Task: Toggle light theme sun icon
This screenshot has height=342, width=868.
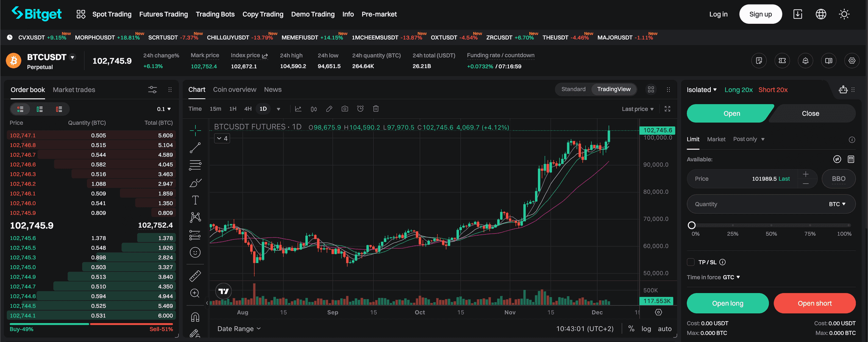Action: (x=844, y=14)
